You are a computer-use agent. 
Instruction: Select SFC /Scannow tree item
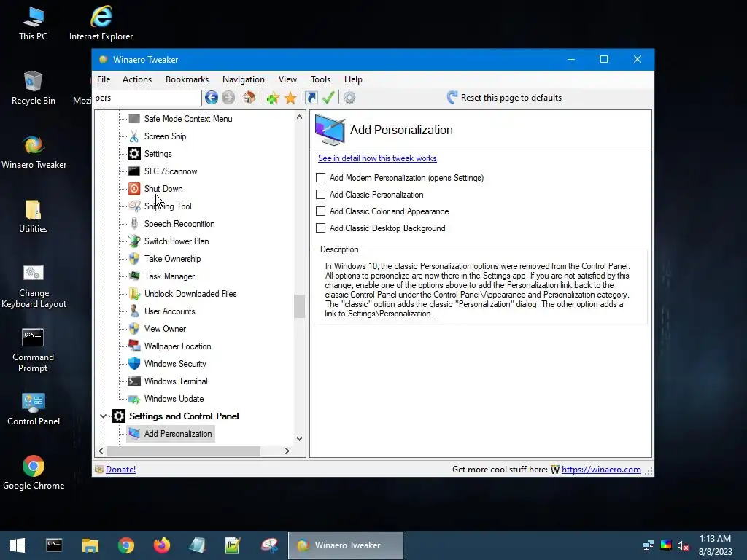[x=171, y=171]
